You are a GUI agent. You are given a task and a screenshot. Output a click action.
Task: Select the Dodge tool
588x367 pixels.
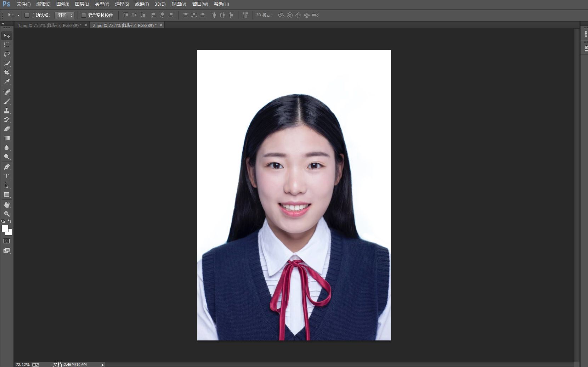point(7,157)
